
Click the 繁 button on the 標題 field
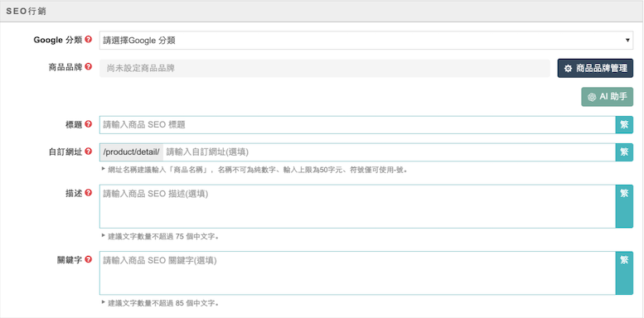click(x=624, y=125)
